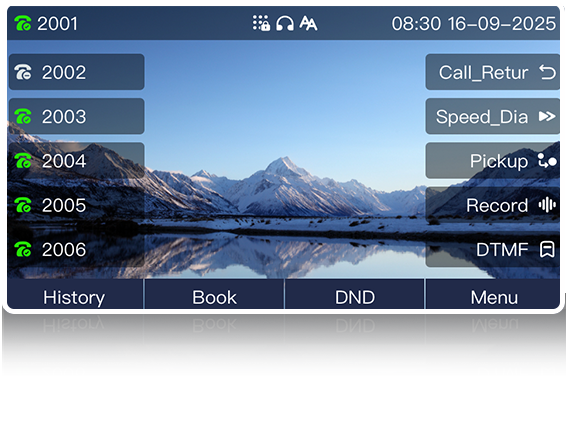Select line 2006
Viewport: 570px width, 425px height.
tap(77, 249)
